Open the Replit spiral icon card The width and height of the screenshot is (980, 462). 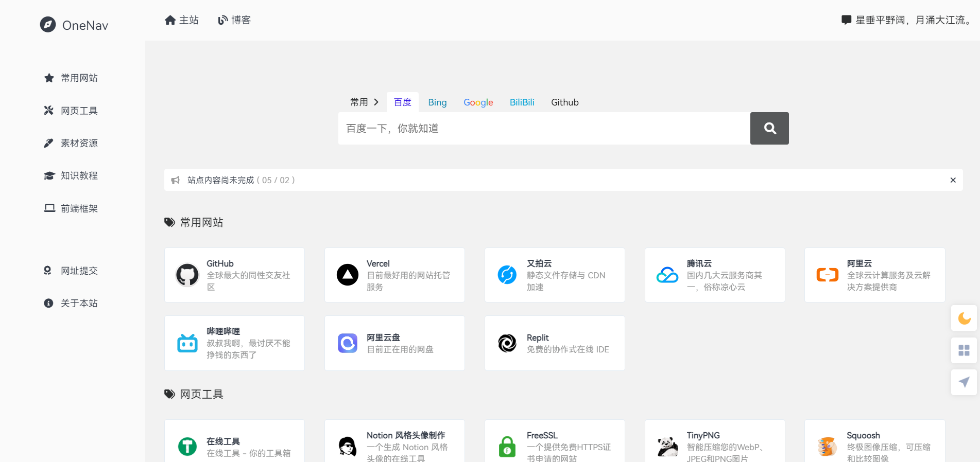point(507,343)
